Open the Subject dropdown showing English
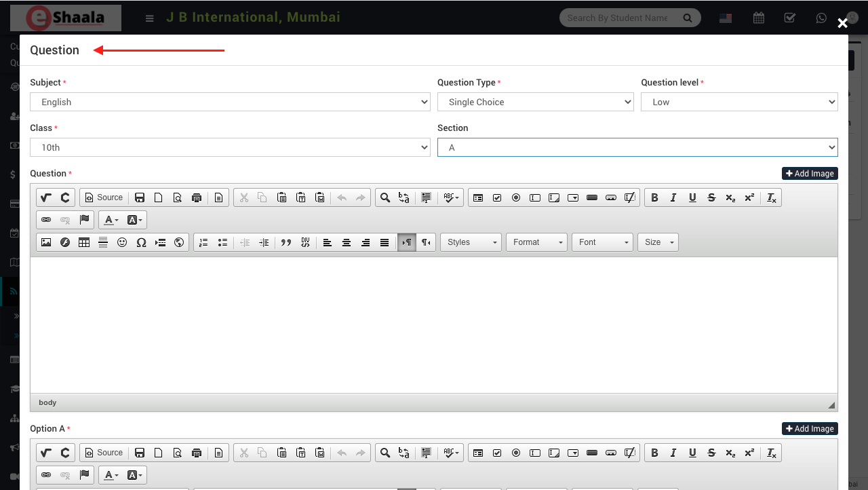 (x=230, y=102)
